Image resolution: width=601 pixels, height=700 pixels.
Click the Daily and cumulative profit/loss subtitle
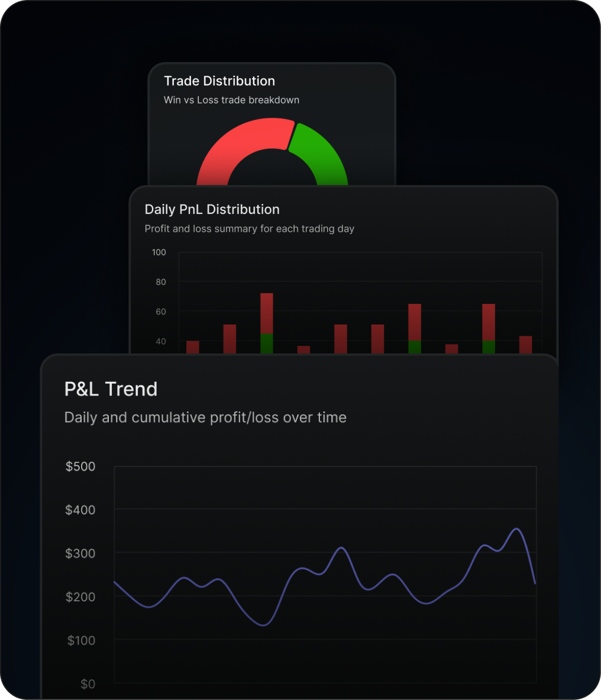pyautogui.click(x=205, y=417)
